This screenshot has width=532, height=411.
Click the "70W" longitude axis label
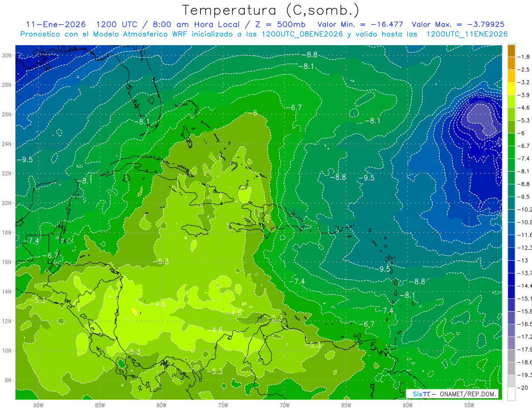pyautogui.click(x=285, y=405)
